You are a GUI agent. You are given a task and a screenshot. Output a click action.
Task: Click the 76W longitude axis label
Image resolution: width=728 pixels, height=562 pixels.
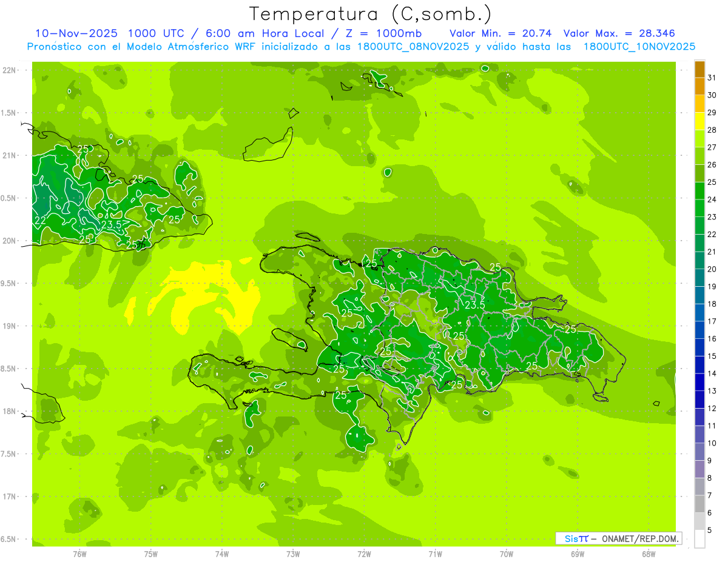click(79, 554)
